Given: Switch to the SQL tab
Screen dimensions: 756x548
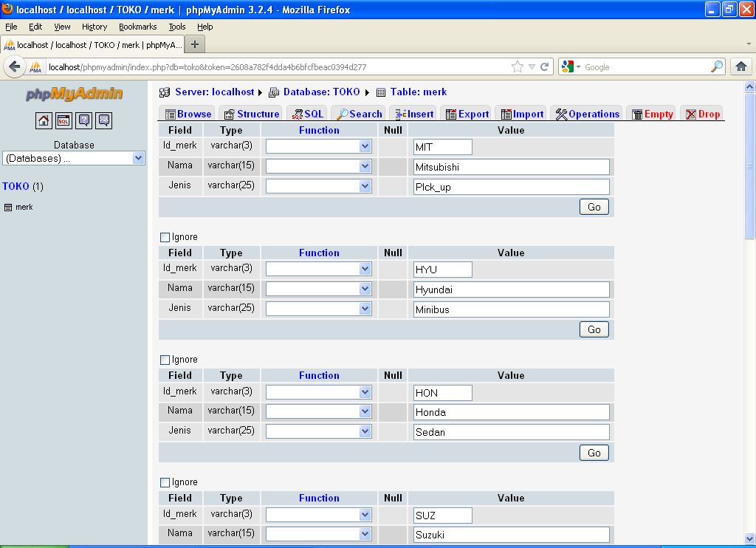Looking at the screenshot, I should [x=308, y=114].
